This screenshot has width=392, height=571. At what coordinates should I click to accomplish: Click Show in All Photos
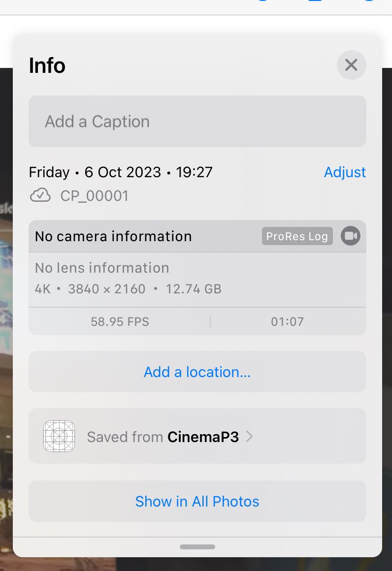pyautogui.click(x=197, y=501)
